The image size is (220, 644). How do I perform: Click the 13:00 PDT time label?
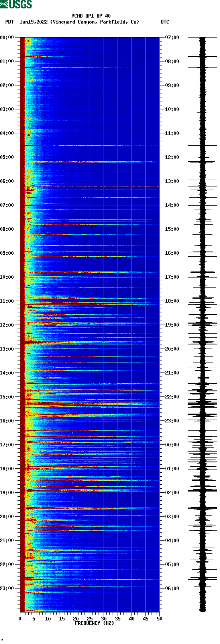(x=7, y=349)
